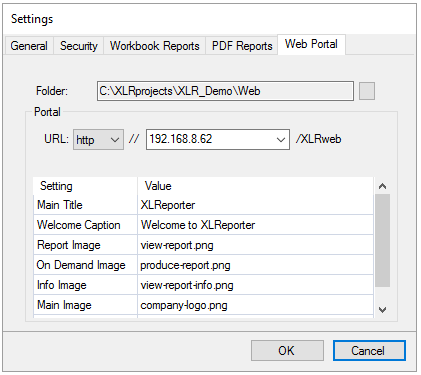
Task: Click the company-logo.png value
Action: [x=255, y=305]
